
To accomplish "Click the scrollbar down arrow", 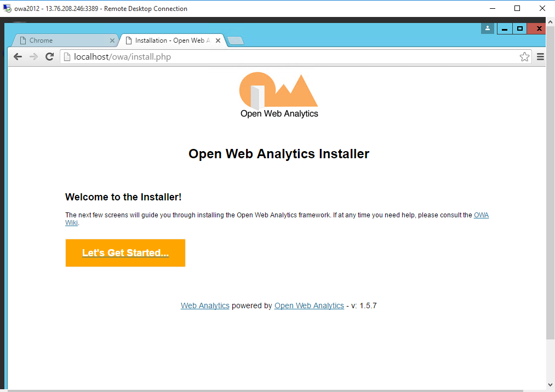I will (x=550, y=383).
